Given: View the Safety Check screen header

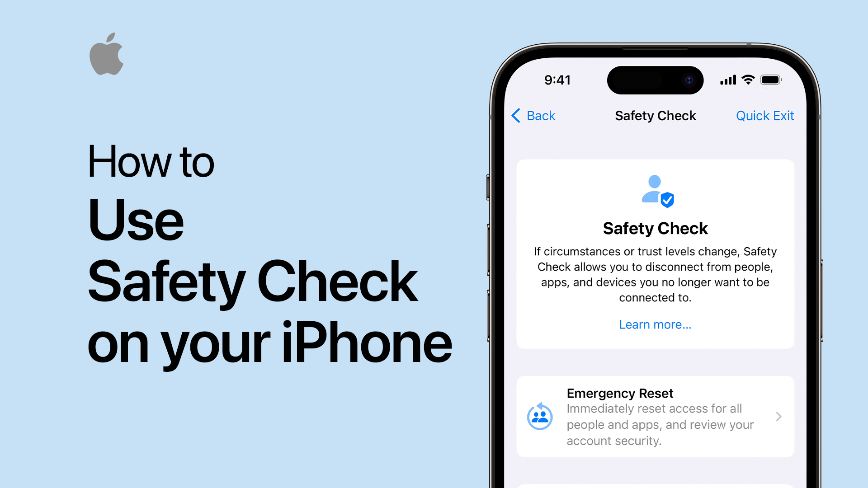Looking at the screenshot, I should pyautogui.click(x=656, y=116).
